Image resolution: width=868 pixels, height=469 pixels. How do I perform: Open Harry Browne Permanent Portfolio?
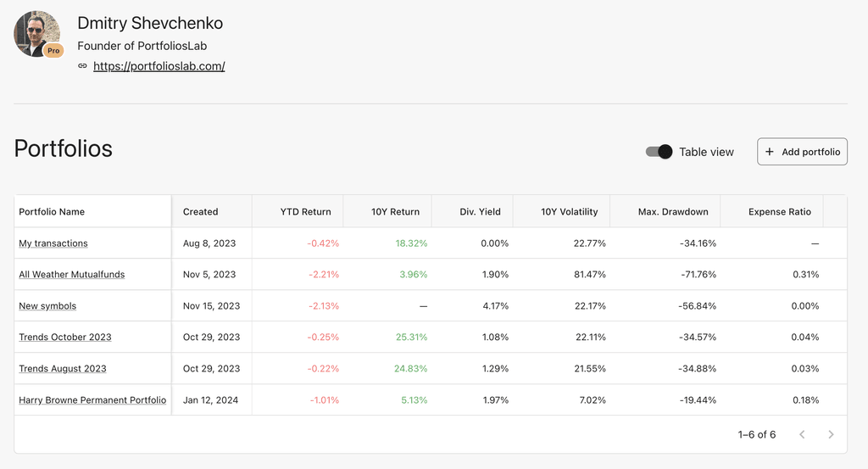coord(92,400)
